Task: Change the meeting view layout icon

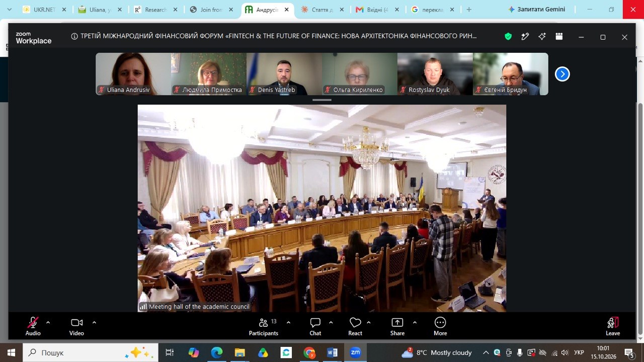Action: [x=559, y=36]
